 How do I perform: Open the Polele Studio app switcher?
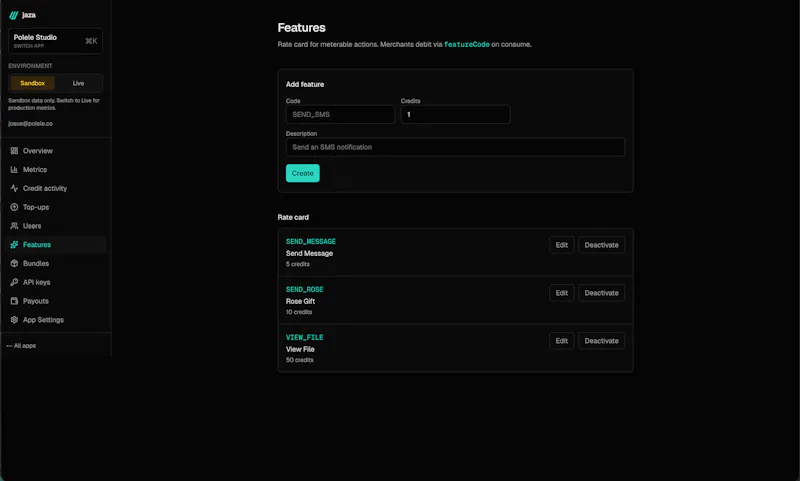point(55,41)
